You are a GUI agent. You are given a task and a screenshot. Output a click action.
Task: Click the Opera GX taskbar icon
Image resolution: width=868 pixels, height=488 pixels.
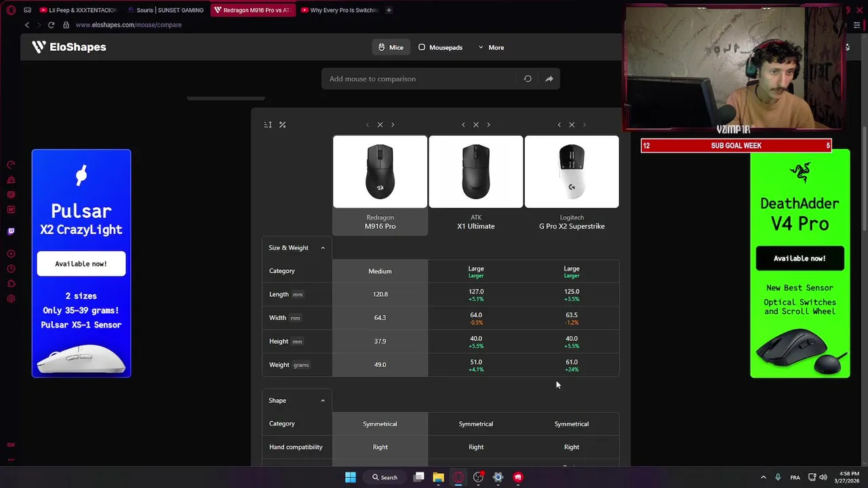click(458, 477)
